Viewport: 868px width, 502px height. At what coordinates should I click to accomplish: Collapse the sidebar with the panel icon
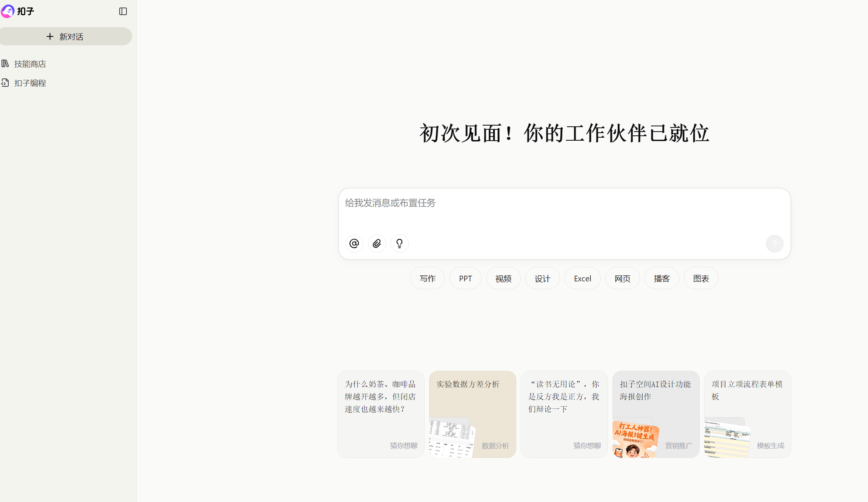pos(123,11)
